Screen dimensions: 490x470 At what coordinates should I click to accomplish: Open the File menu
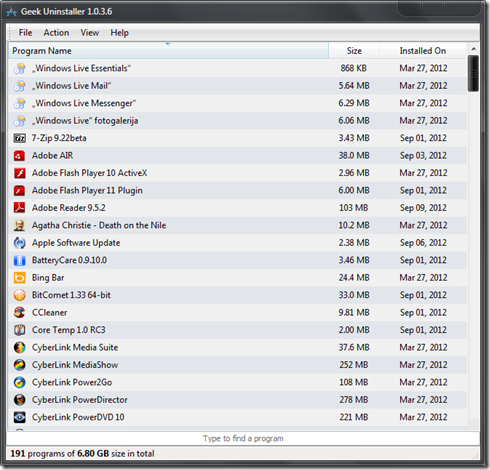[25, 33]
